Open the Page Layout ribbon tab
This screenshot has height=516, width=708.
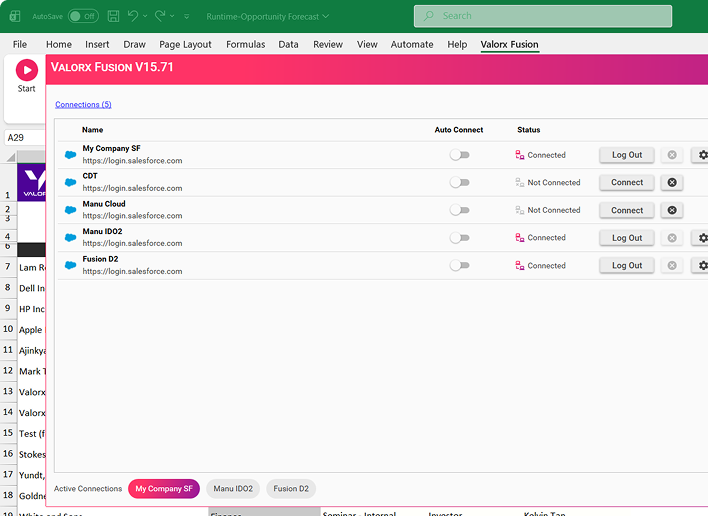(x=185, y=44)
